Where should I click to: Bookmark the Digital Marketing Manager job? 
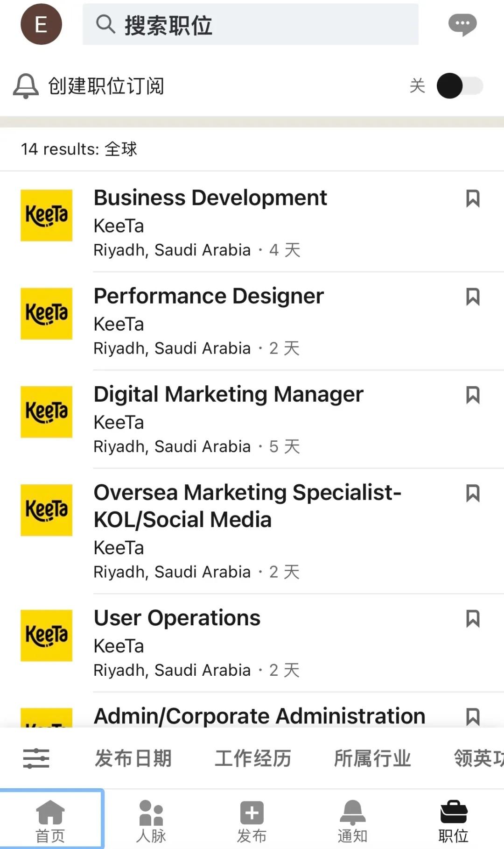[473, 395]
